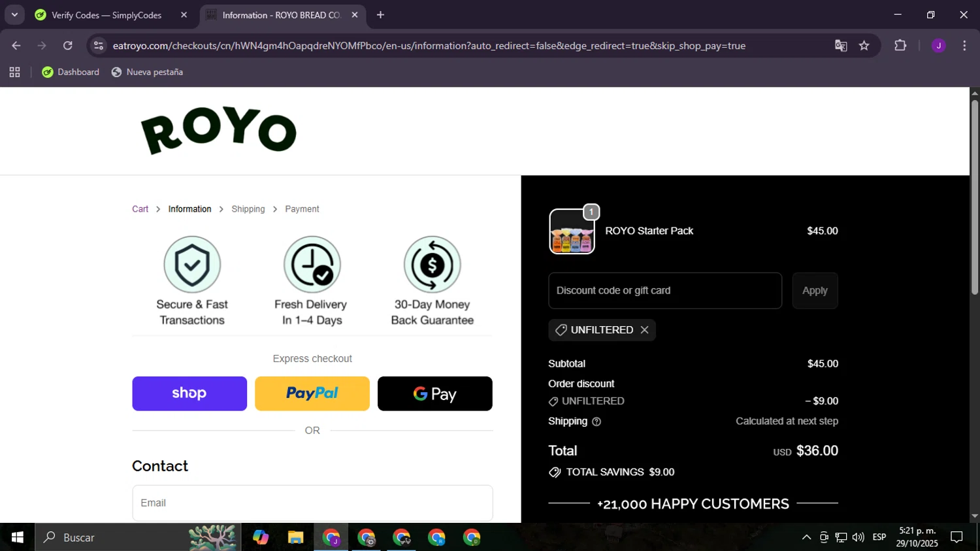Viewport: 980px width, 551px height.
Task: Go back to Cart breadcrumb
Action: pos(140,209)
